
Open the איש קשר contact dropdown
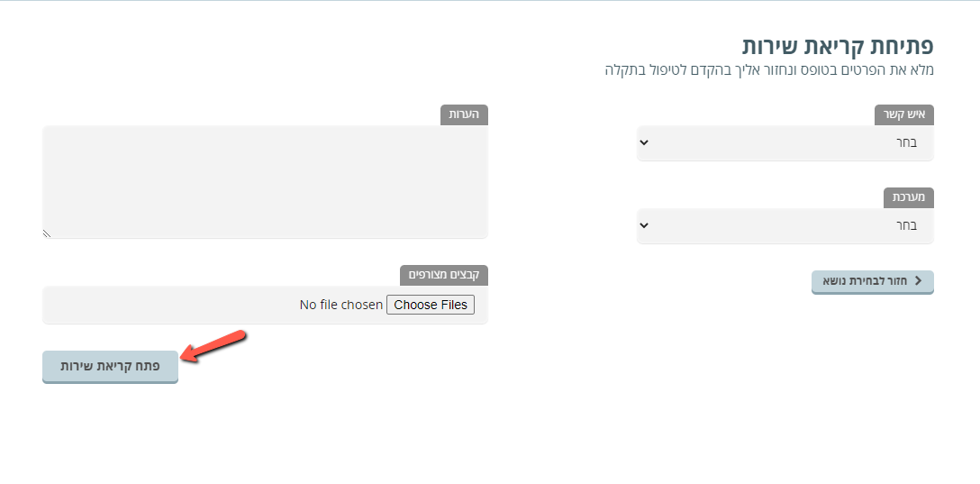(785, 142)
